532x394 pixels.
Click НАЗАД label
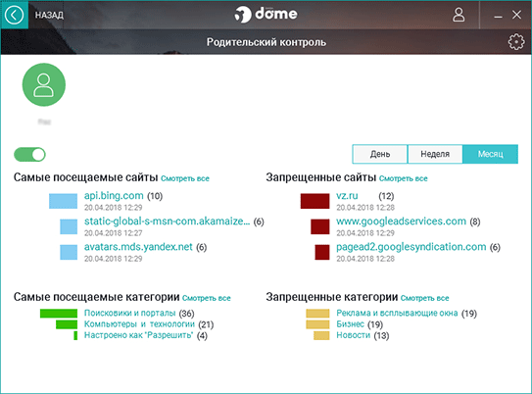point(49,16)
